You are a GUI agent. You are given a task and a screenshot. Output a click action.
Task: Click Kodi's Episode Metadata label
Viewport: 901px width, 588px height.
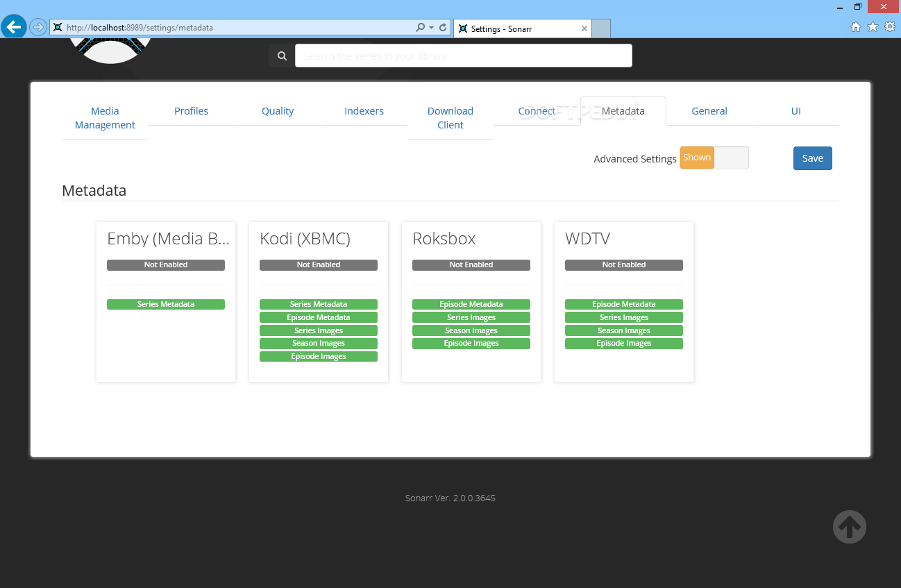pos(319,317)
